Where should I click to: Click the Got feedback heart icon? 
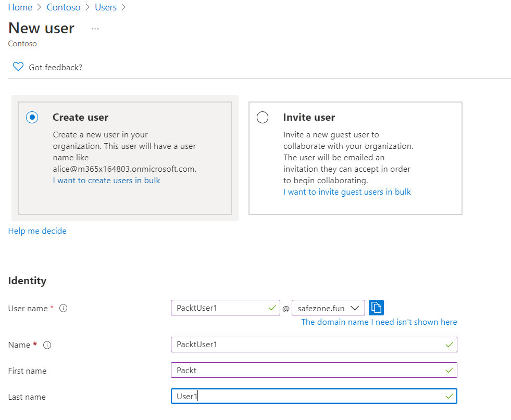point(18,67)
